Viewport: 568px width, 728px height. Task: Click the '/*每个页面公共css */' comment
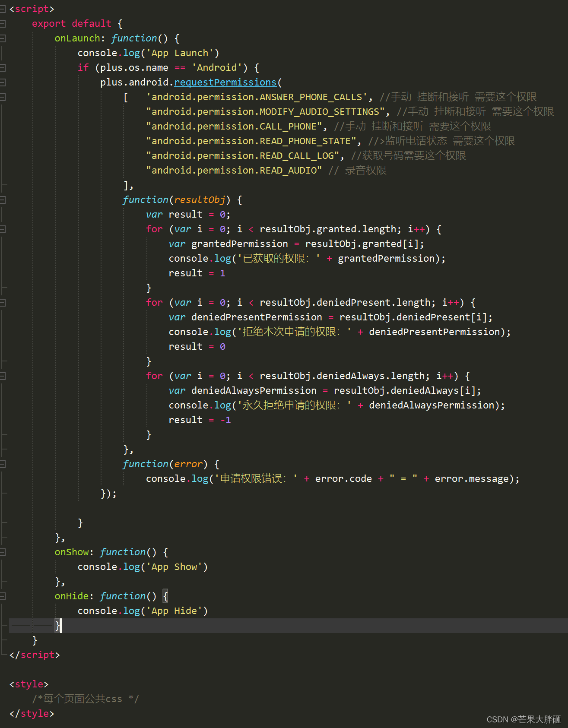pyautogui.click(x=86, y=699)
